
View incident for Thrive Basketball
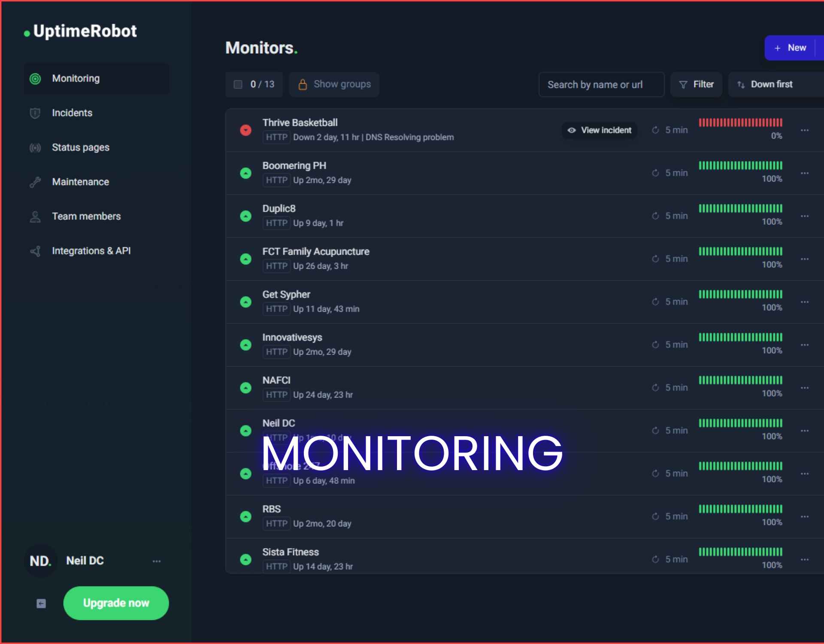click(599, 130)
